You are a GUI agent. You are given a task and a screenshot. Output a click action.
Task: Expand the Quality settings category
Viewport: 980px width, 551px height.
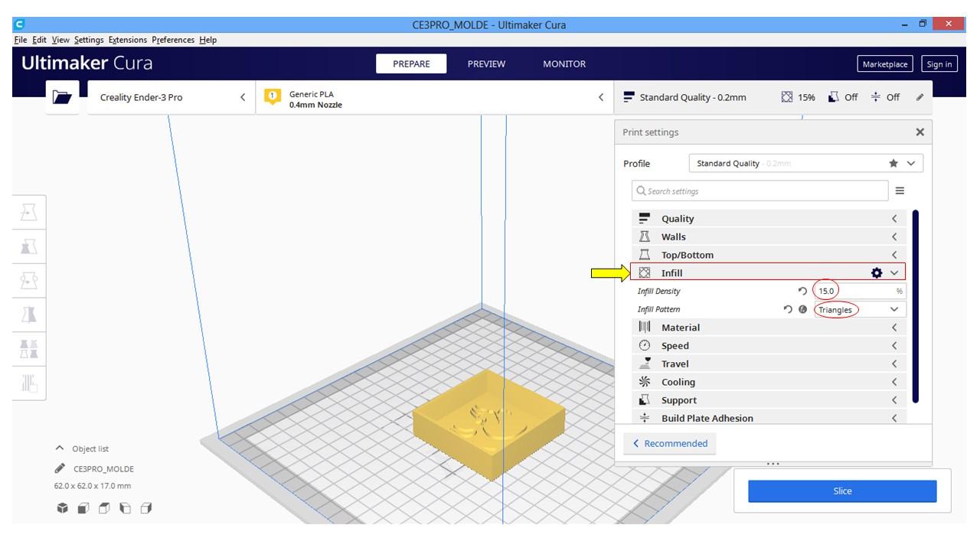[769, 219]
